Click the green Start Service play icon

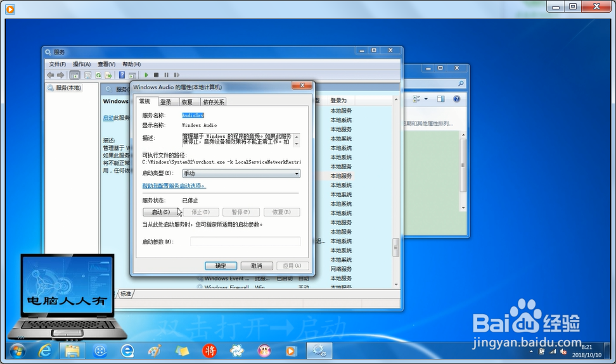(146, 75)
